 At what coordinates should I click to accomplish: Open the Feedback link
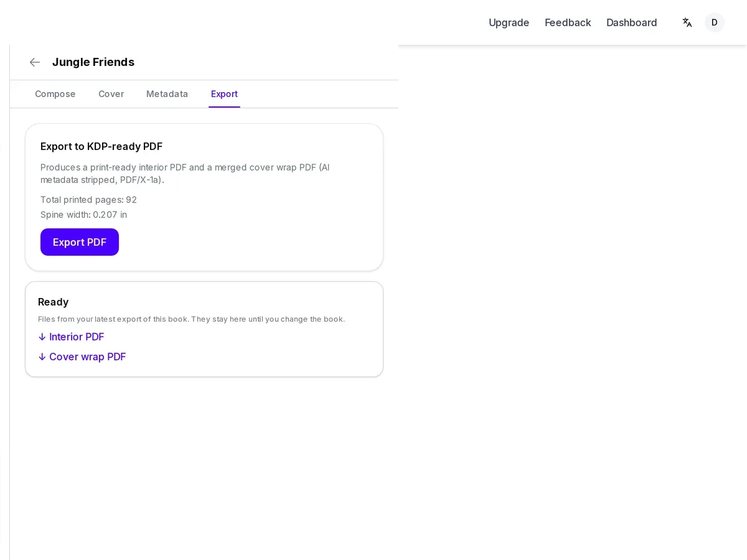568,22
